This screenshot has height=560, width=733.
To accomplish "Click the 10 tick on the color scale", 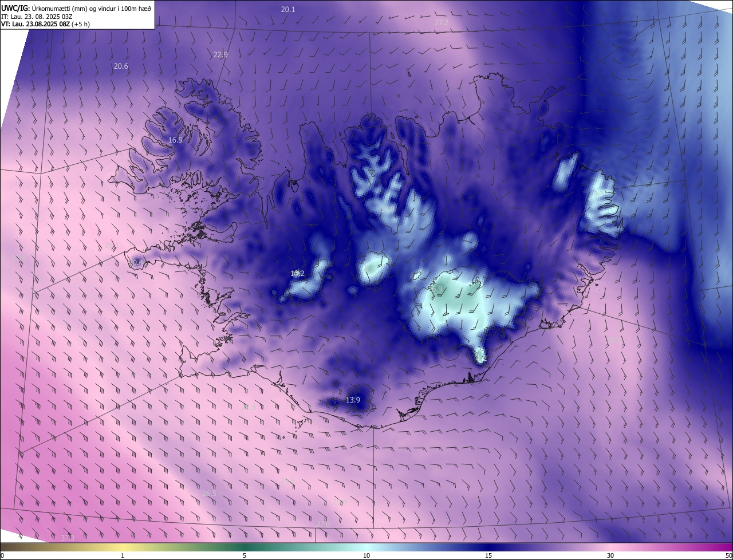I will coord(366,555).
